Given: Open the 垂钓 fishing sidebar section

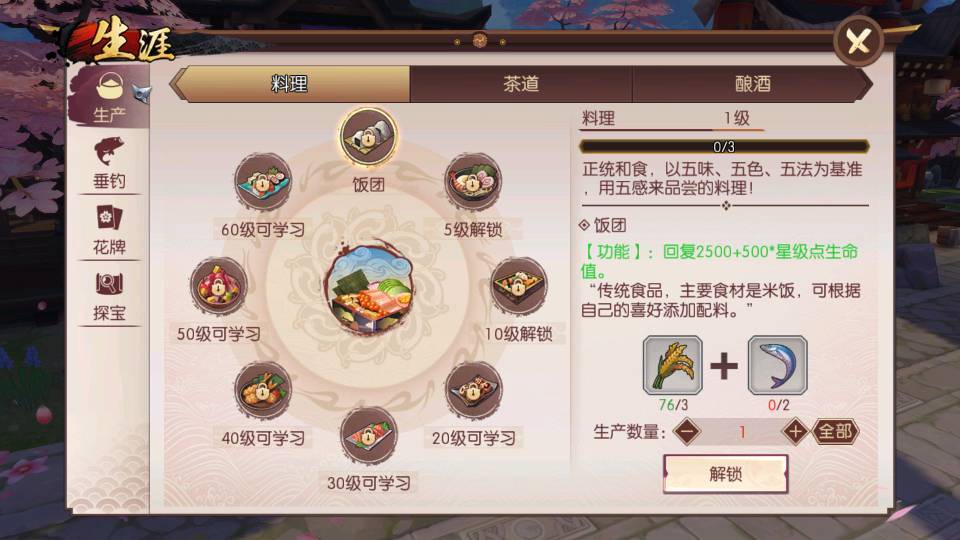Looking at the screenshot, I should pos(109,163).
